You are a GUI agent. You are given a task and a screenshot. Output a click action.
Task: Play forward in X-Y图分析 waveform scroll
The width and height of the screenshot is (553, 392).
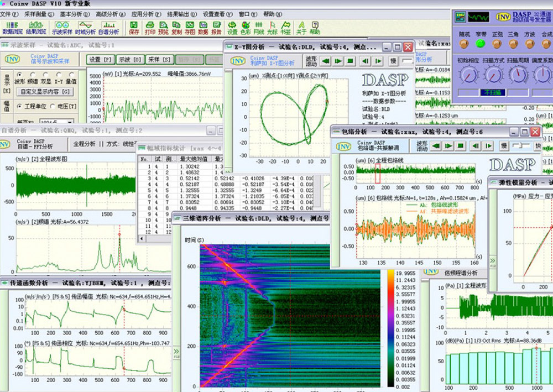[x=338, y=61]
